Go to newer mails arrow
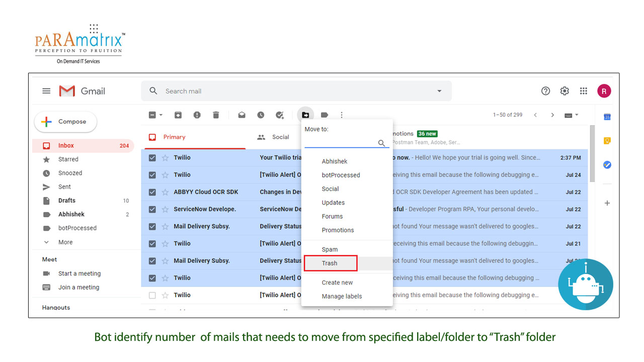Viewport: 644px width, 362px height. [x=535, y=115]
